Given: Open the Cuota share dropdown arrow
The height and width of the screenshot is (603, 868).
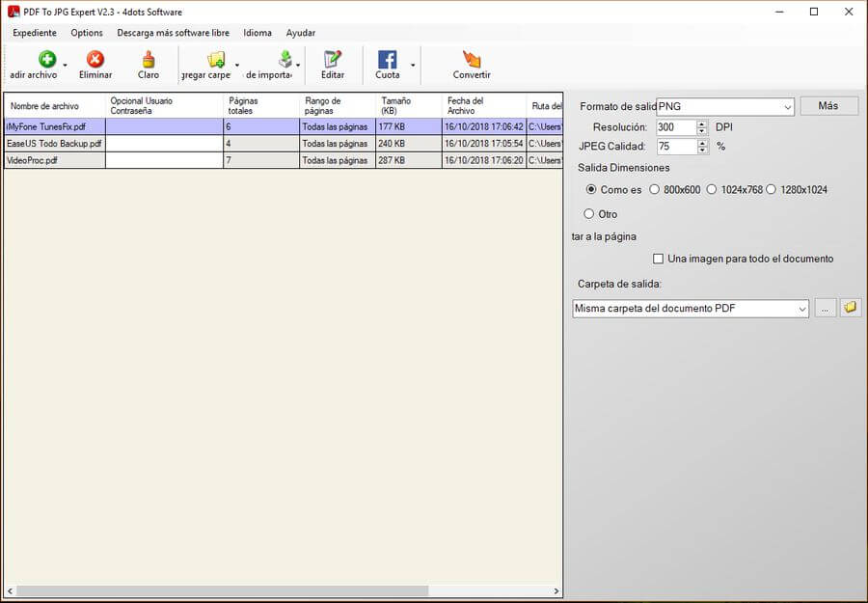Looking at the screenshot, I should click(413, 65).
